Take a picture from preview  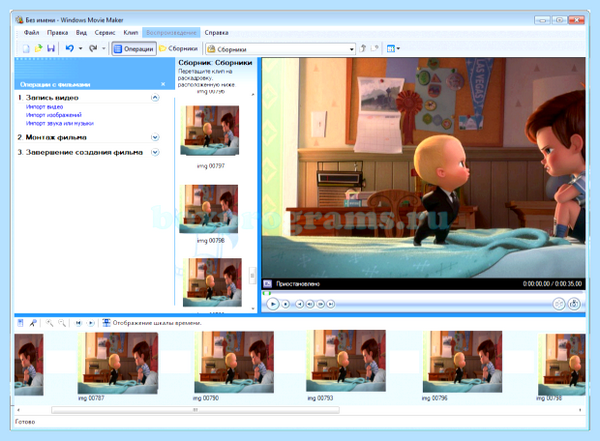(x=574, y=304)
